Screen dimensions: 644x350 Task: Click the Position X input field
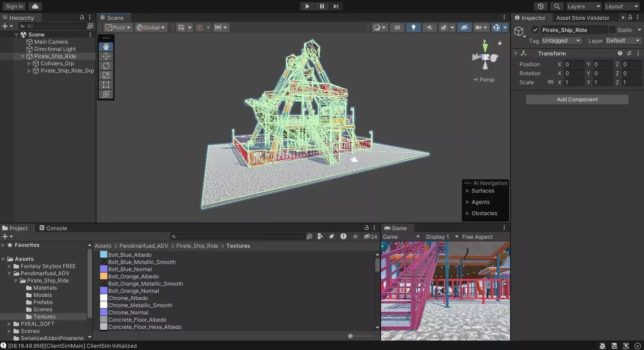574,64
